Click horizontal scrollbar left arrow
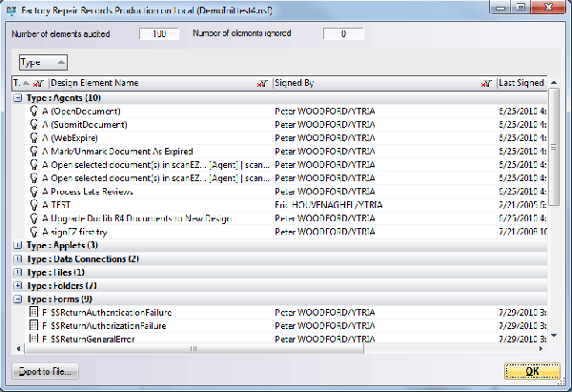 coord(18,348)
